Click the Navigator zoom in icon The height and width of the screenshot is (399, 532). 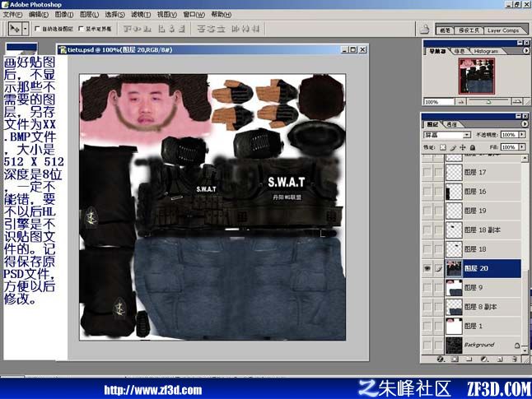click(x=516, y=102)
